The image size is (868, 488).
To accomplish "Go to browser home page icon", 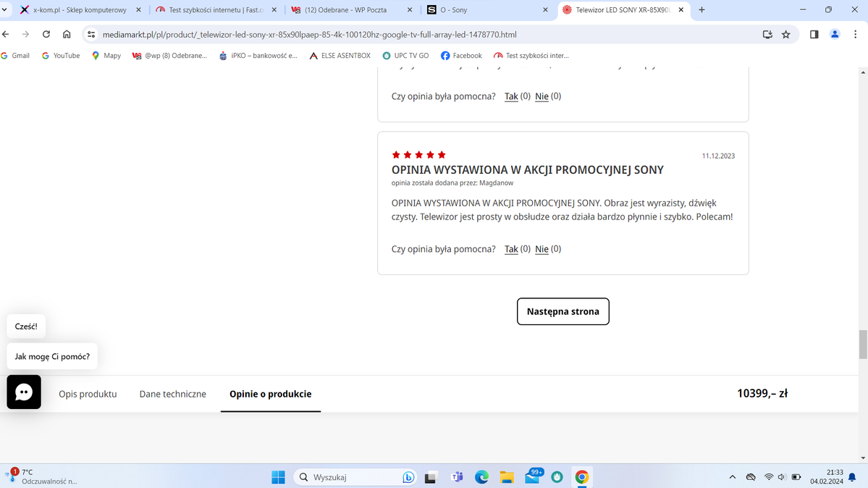I will pyautogui.click(x=67, y=35).
